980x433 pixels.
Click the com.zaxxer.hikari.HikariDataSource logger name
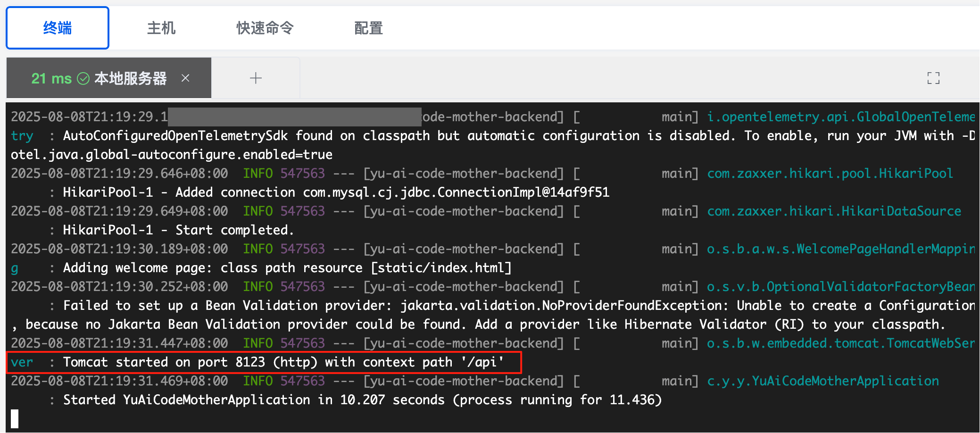(x=833, y=211)
